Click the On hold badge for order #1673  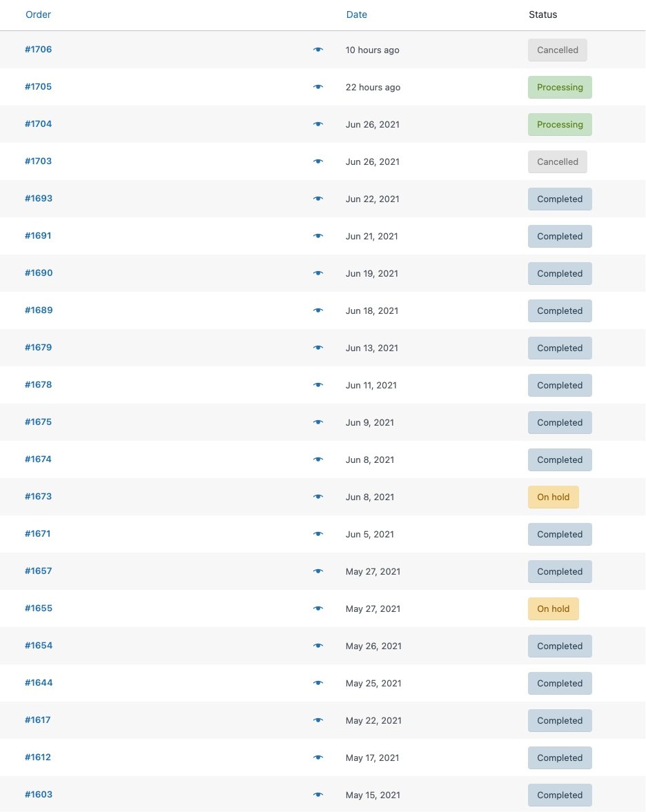(554, 497)
